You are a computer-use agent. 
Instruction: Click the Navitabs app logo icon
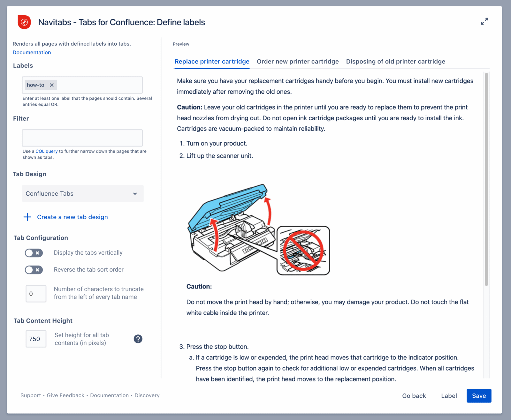(x=25, y=22)
